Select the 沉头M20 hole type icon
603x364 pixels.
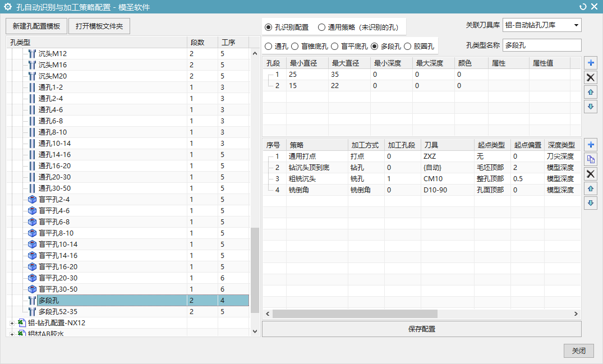click(33, 76)
